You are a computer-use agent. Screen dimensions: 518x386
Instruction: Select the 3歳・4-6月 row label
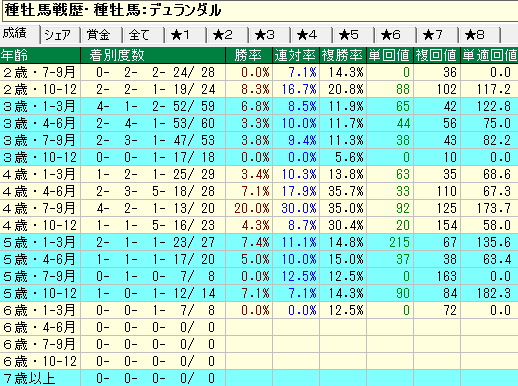pos(40,123)
